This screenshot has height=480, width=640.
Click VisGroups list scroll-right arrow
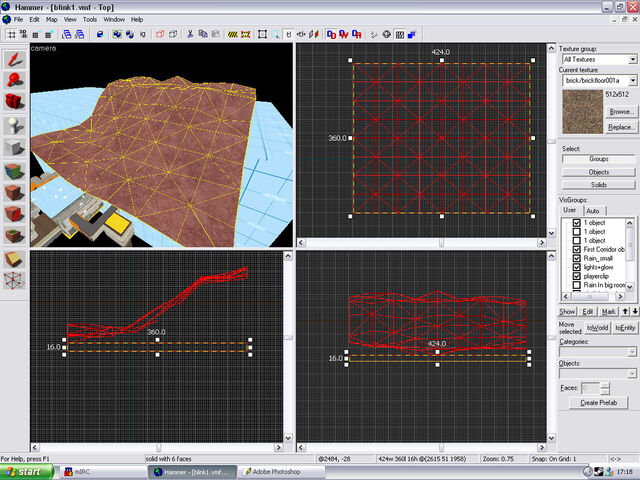[x=620, y=296]
